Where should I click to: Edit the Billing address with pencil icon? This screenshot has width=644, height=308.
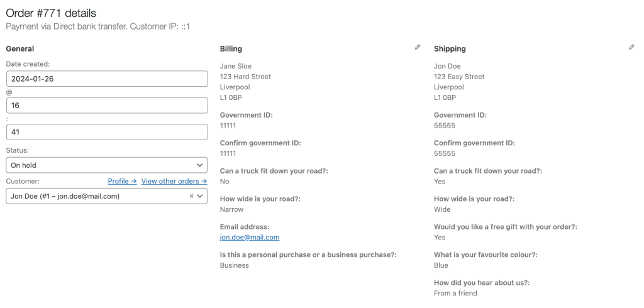418,47
